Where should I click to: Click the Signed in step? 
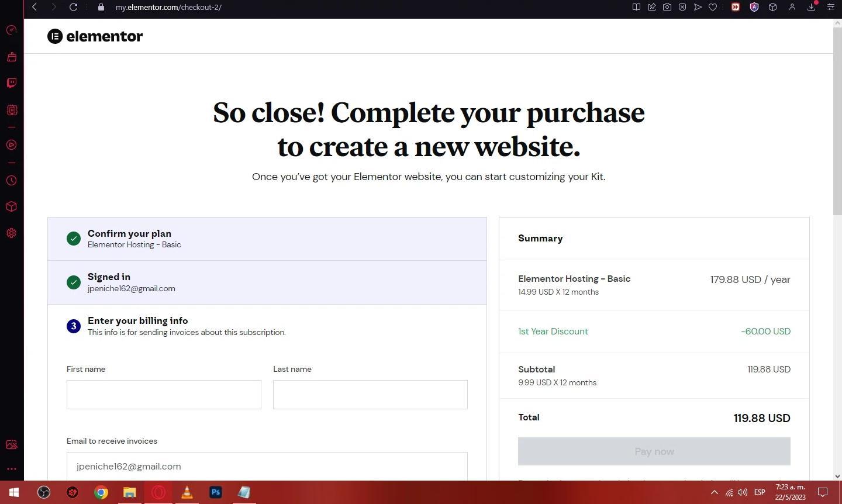point(267,282)
